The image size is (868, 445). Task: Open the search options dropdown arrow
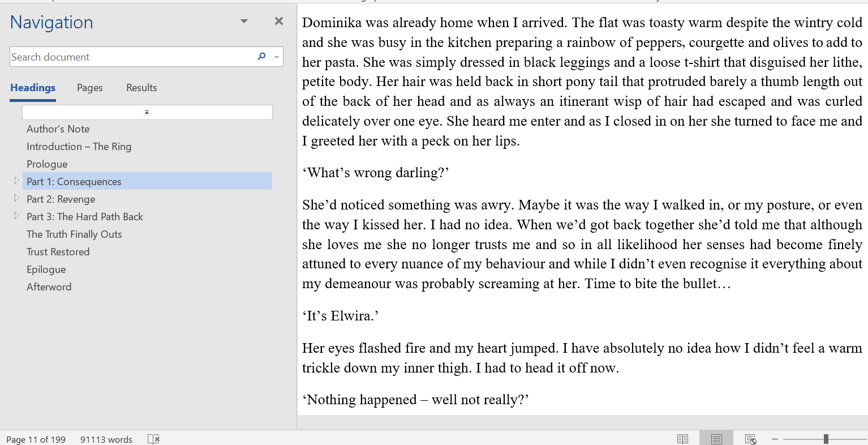tap(277, 57)
